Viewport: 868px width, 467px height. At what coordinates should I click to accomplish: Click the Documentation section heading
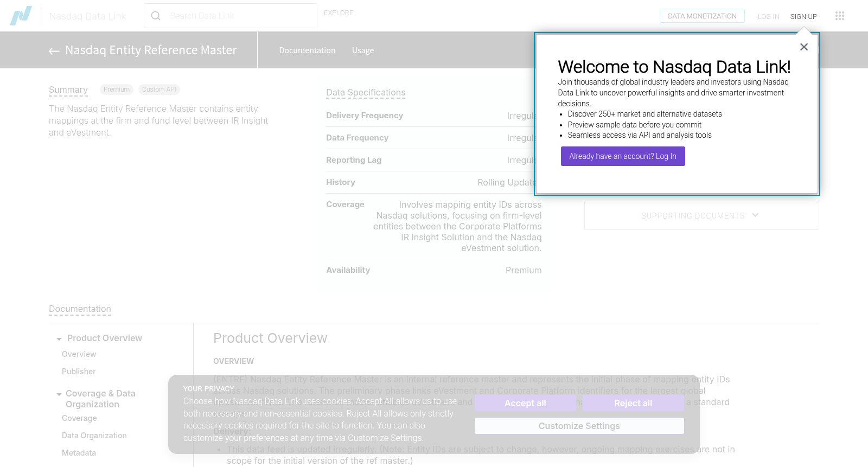pyautogui.click(x=80, y=309)
